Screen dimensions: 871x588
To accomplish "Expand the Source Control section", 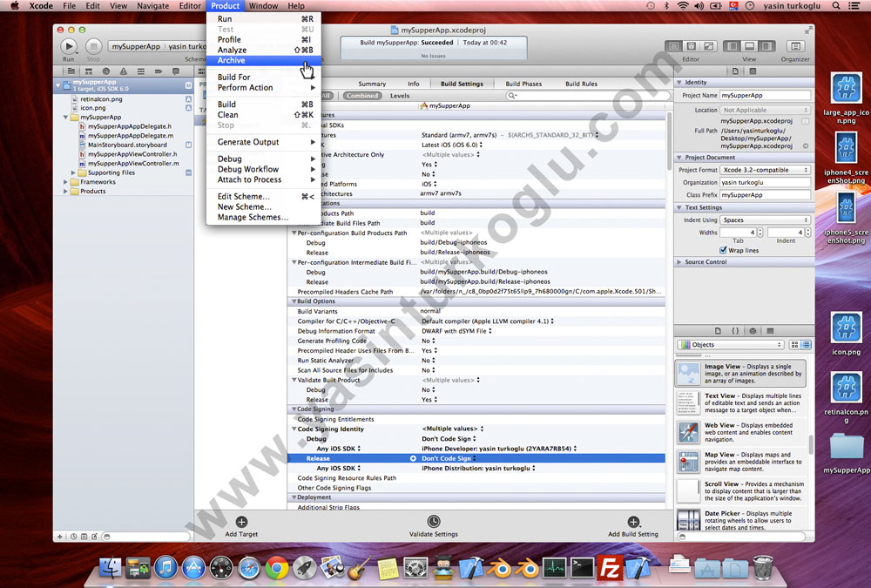I will click(x=679, y=261).
